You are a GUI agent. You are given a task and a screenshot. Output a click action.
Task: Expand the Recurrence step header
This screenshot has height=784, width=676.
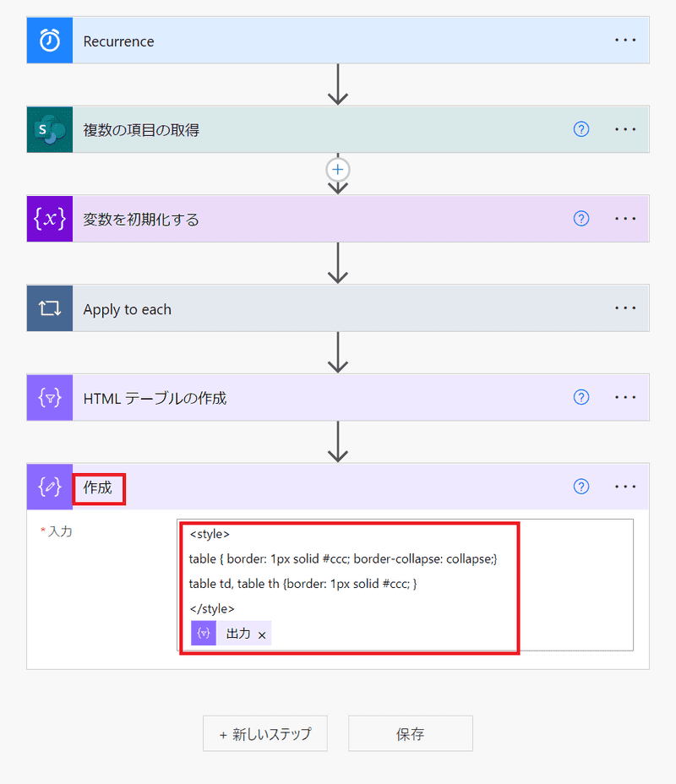(338, 41)
